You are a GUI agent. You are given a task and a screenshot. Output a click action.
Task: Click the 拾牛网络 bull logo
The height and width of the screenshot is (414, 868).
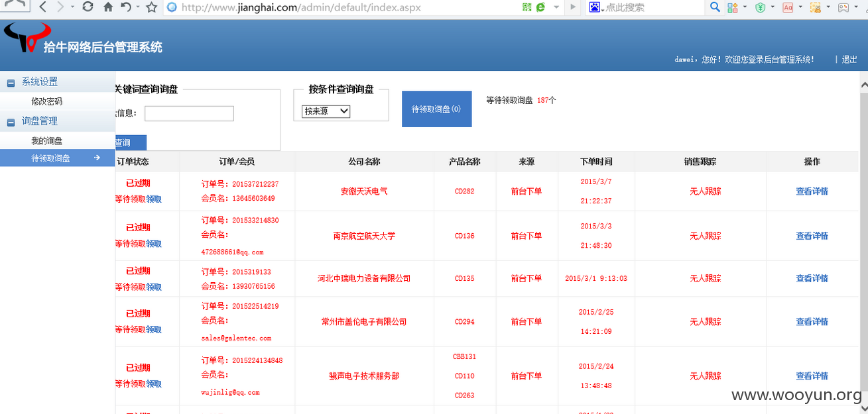tap(27, 37)
